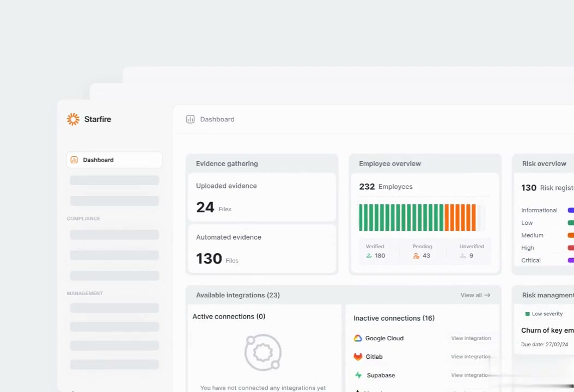Click the Starfire brand name
The width and height of the screenshot is (574, 392).
[97, 119]
